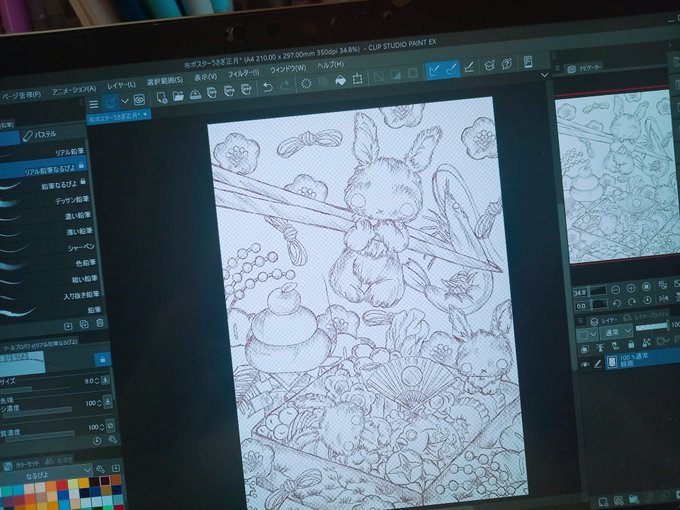Click import sub tool download icon
The height and width of the screenshot is (510, 680).
pos(68,326)
